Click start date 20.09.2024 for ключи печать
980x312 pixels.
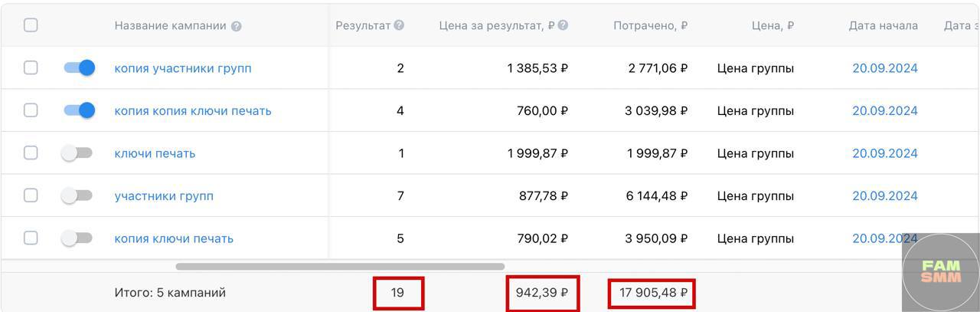click(884, 153)
